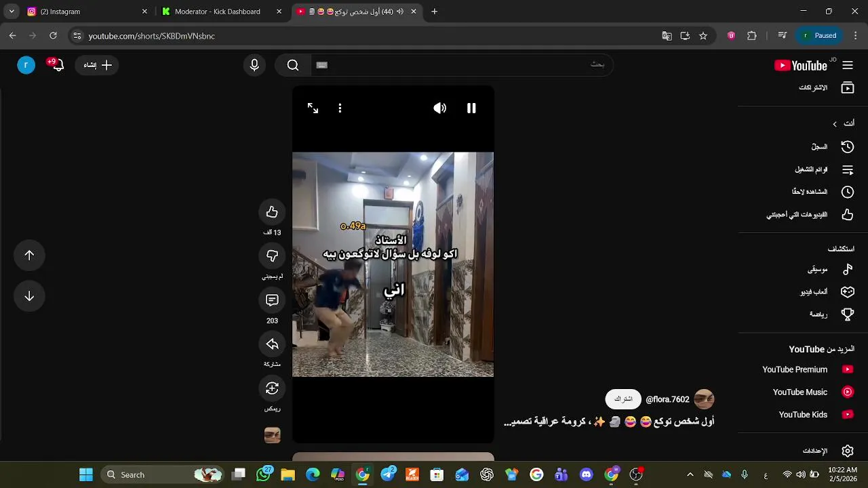Open a new browser tab
868x488 pixels.
435,12
